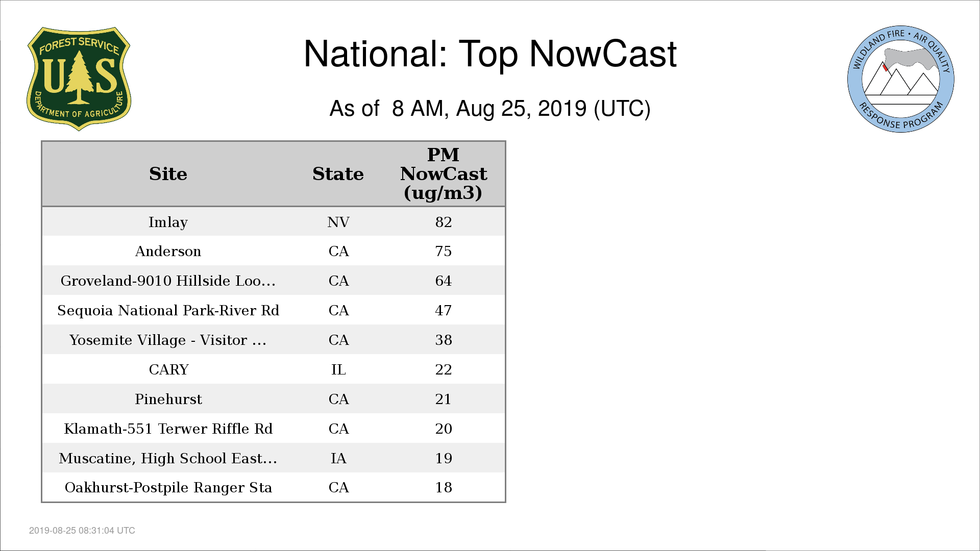Click the National: Top NowCast title
980x551 pixels.
pyautogui.click(x=489, y=54)
